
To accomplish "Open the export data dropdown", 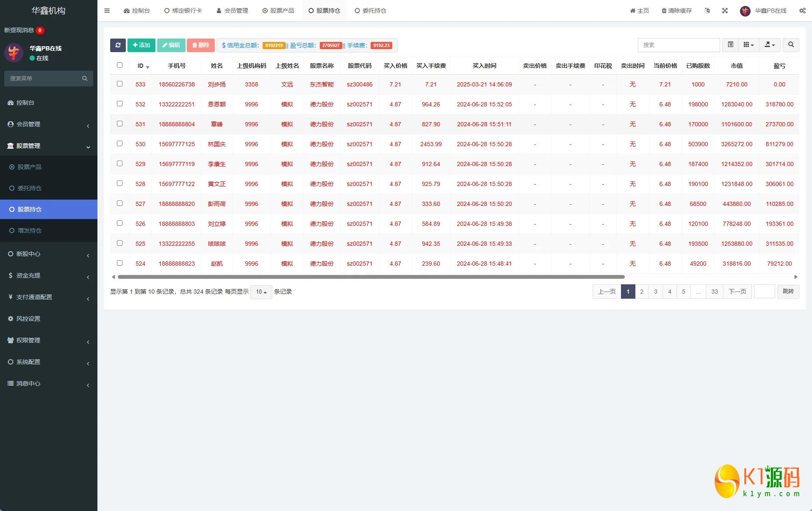I will point(770,45).
